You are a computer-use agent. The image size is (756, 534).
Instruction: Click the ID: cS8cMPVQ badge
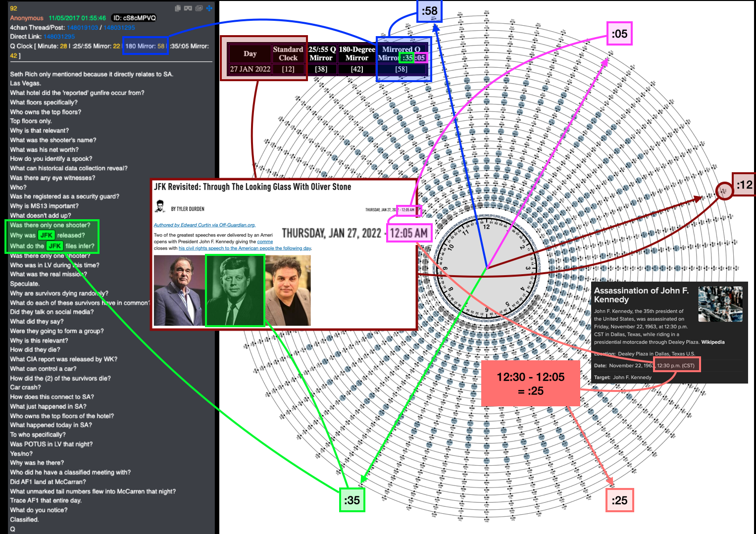click(134, 18)
